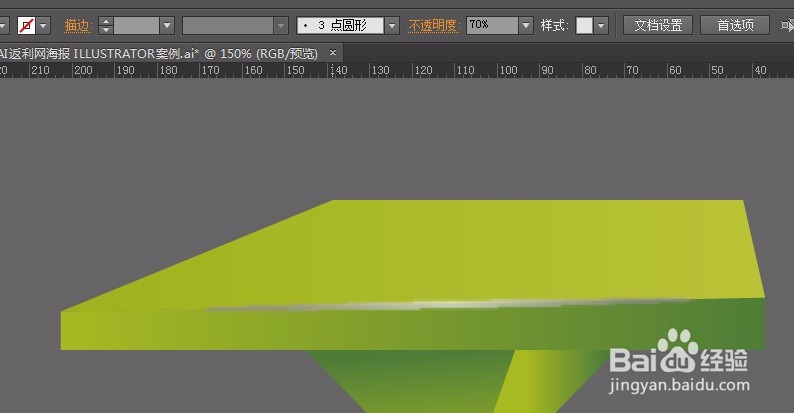Open the Transparency panel via the 不透明度 label

coord(433,25)
